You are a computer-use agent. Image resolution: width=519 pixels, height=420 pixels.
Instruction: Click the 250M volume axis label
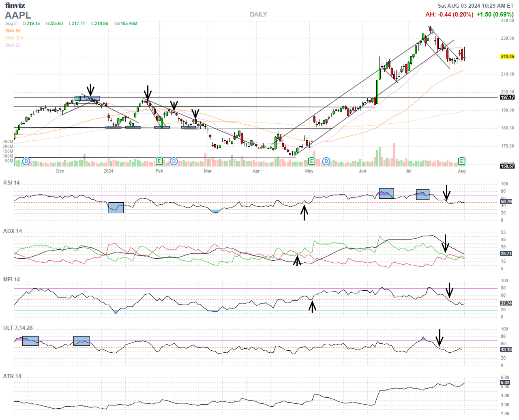click(x=8, y=142)
